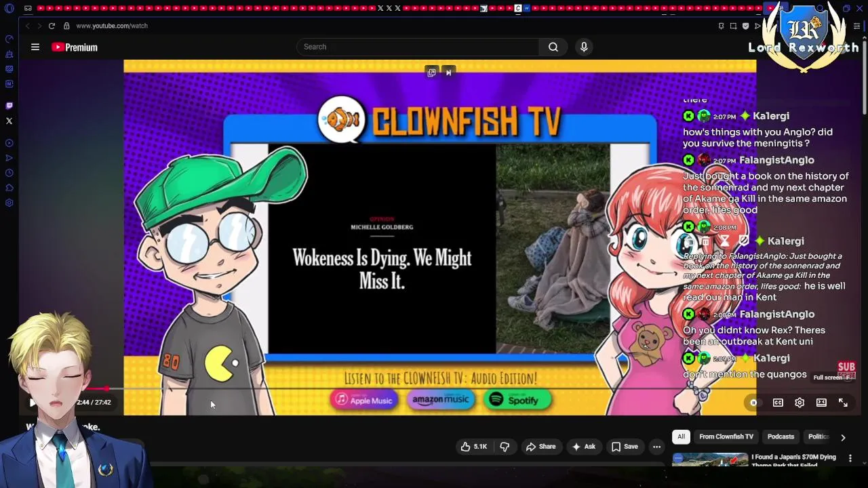The height and width of the screenshot is (488, 868).
Task: Select the All filter chip
Action: tap(681, 436)
